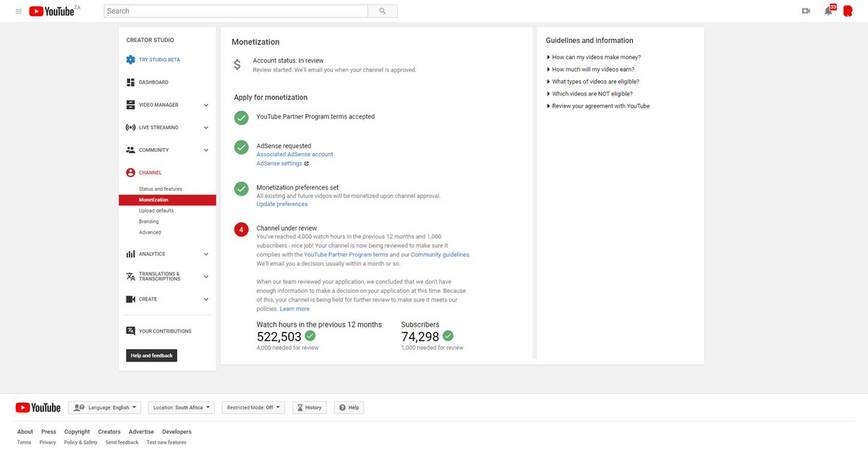Open the Copyright footer link
The height and width of the screenshot is (459, 868).
(77, 432)
